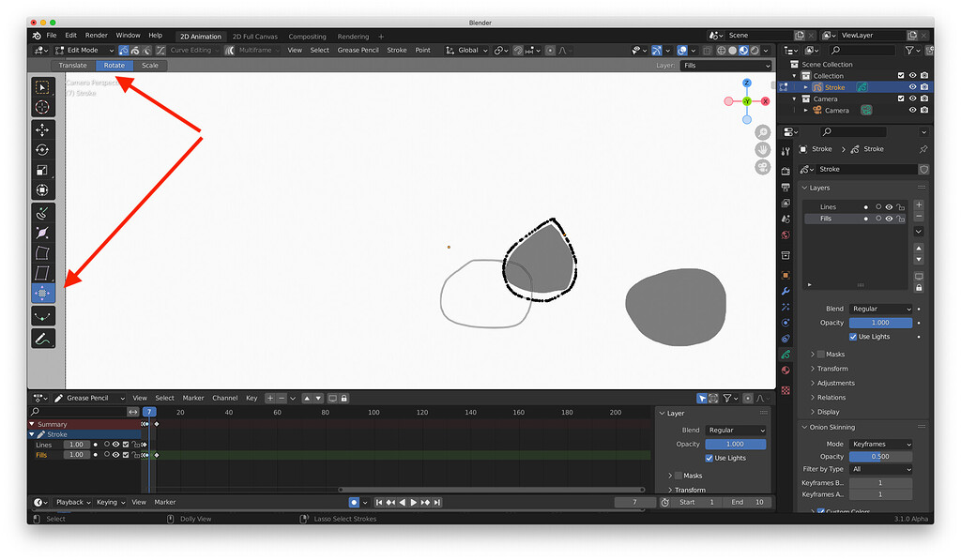Toggle the Fills layer visibility eye icon
Viewport: 961px width, 560px height.
tap(889, 219)
